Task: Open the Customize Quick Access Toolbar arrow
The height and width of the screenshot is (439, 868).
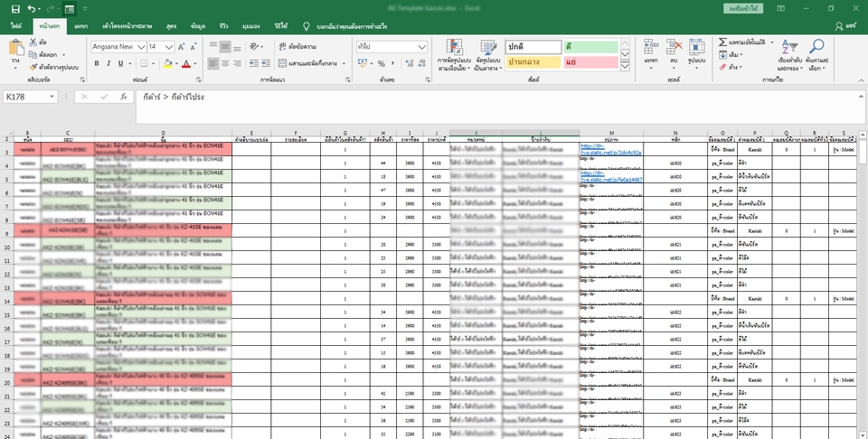Action: (x=85, y=9)
